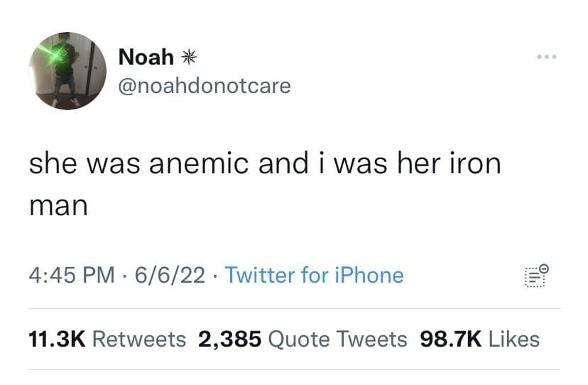
Task: Show the 98.7K Likes list
Action: click(480, 339)
